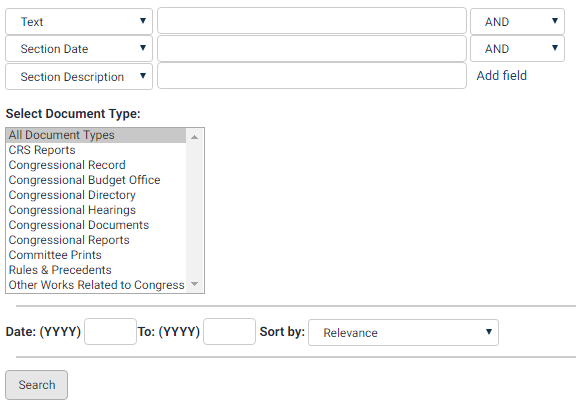Viewport: 576px width, 405px height.
Task: Select Congressional Record document type
Action: point(96,165)
